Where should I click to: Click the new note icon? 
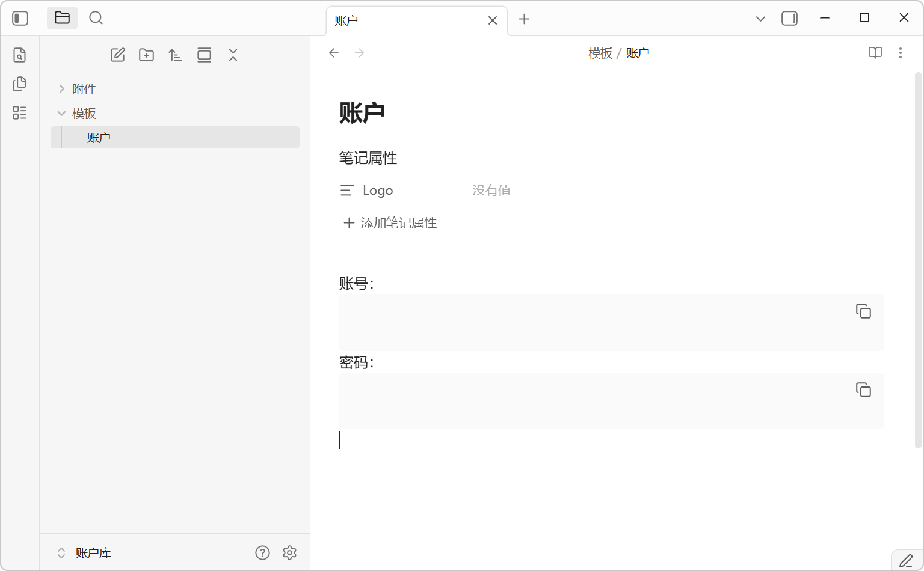coord(118,55)
